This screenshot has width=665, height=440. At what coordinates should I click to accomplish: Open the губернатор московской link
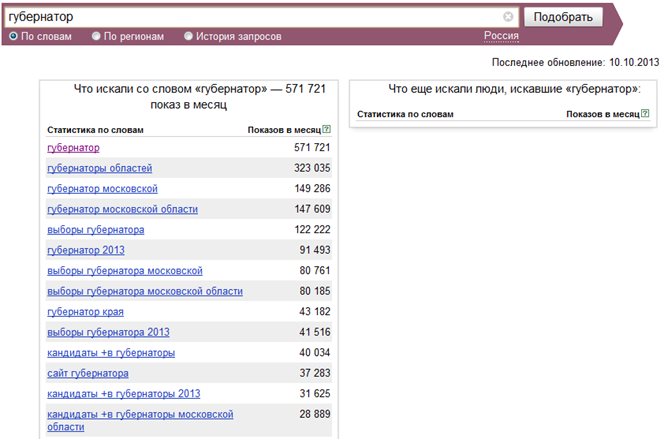pyautogui.click(x=102, y=188)
